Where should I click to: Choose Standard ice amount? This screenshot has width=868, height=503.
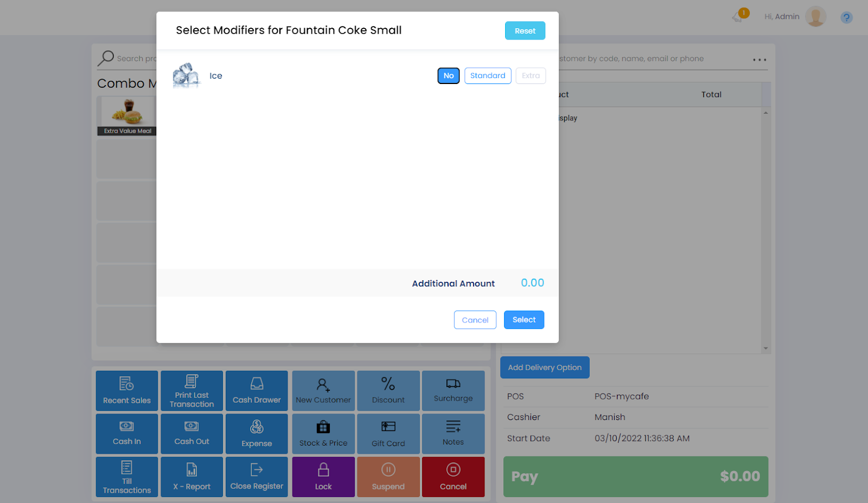click(x=487, y=76)
